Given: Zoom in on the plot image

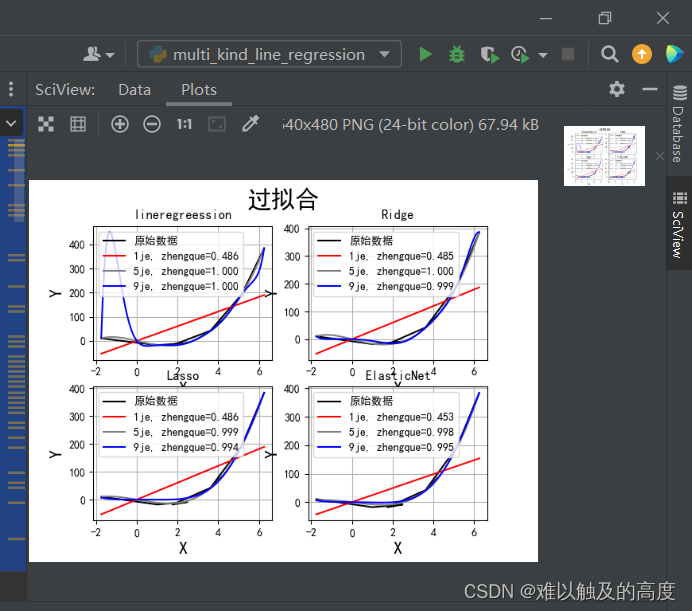Looking at the screenshot, I should point(120,124).
